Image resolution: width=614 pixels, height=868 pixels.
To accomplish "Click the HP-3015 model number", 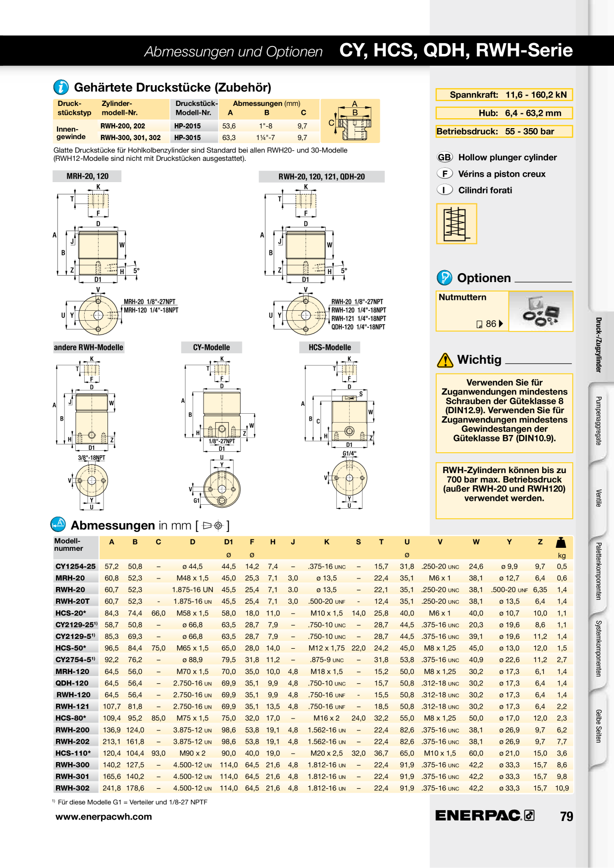I will coord(187,138).
